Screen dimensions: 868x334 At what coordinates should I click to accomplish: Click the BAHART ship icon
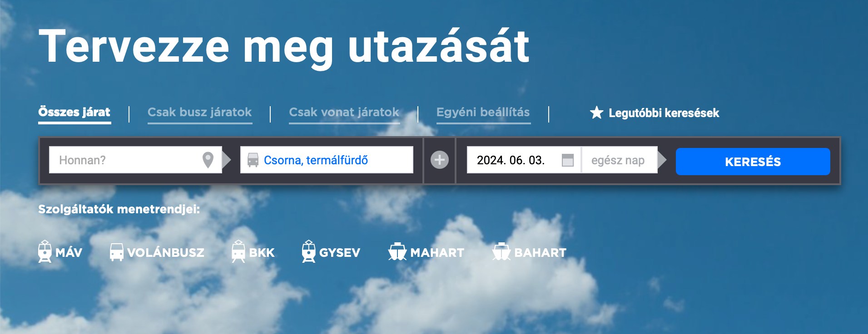click(501, 252)
